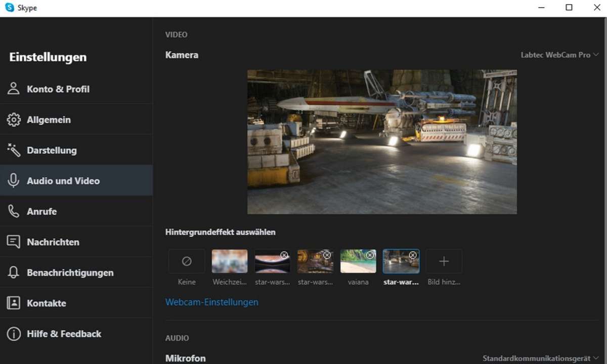Click the Mikrofon label
This screenshot has height=364, width=607.
[186, 358]
